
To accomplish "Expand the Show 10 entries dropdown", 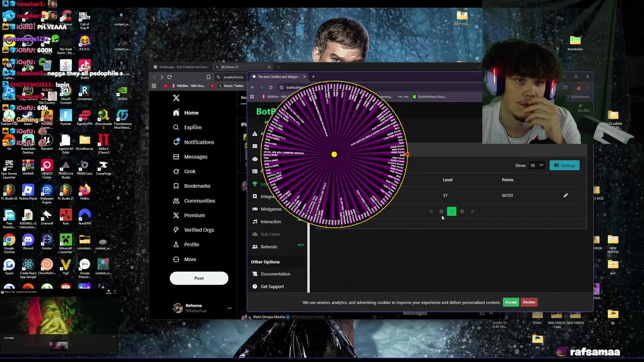I will coord(536,165).
